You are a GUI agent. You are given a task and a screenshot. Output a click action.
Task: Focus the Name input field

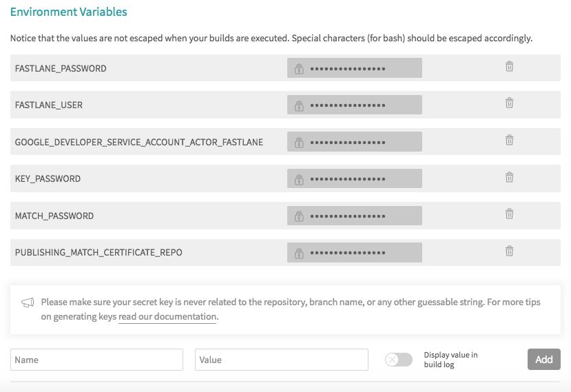97,360
